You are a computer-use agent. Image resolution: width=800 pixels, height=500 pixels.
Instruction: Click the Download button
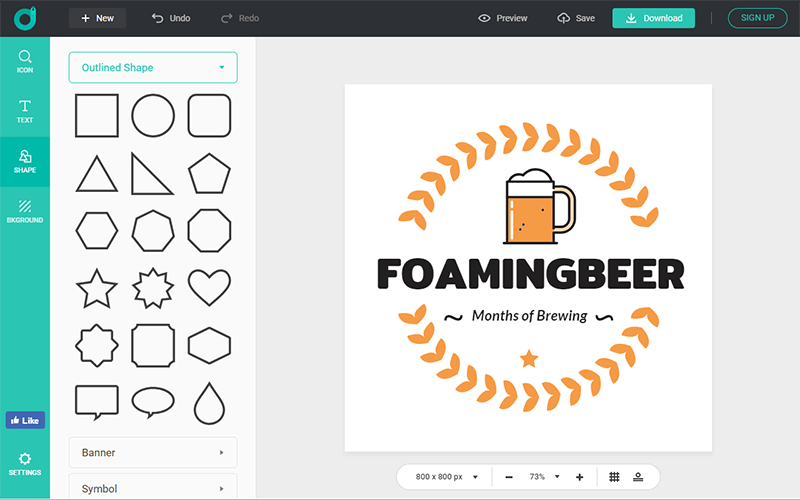pos(653,18)
